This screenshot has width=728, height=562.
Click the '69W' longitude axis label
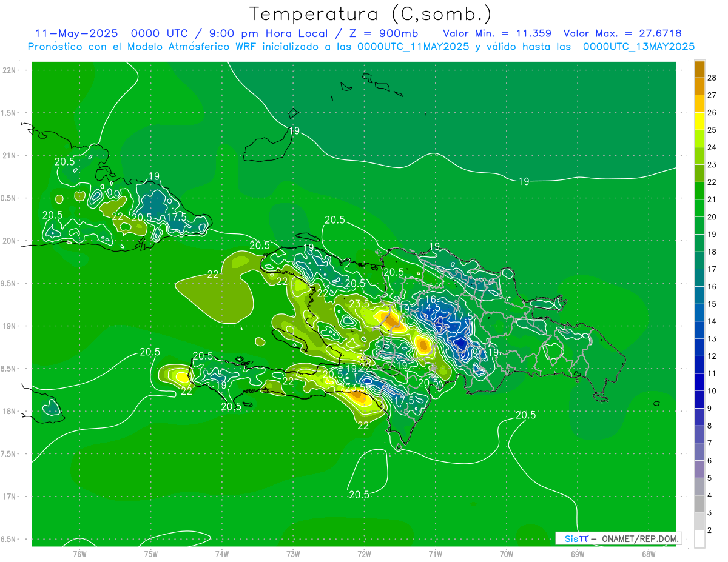point(578,554)
